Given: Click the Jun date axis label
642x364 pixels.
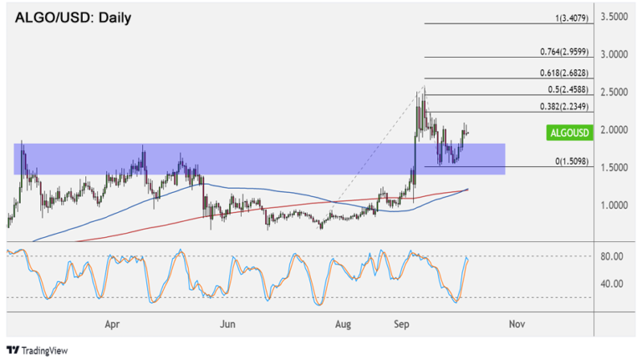Looking at the screenshot, I should 227,324.
